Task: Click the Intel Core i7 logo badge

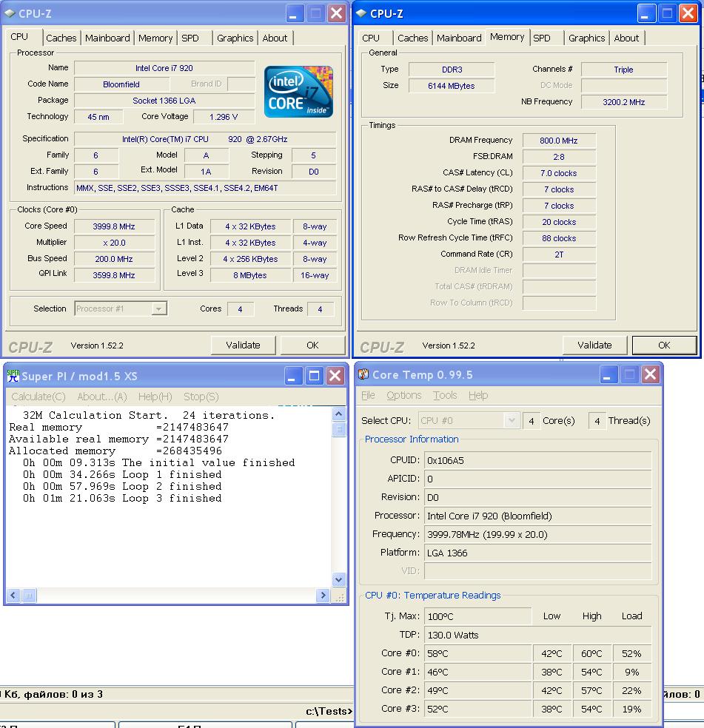Action: [298, 92]
